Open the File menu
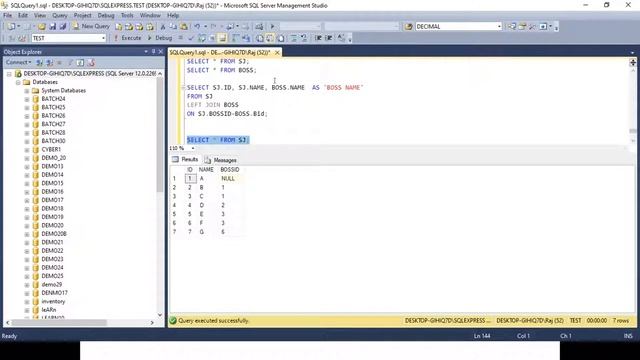The height and width of the screenshot is (360, 640). pos(7,16)
